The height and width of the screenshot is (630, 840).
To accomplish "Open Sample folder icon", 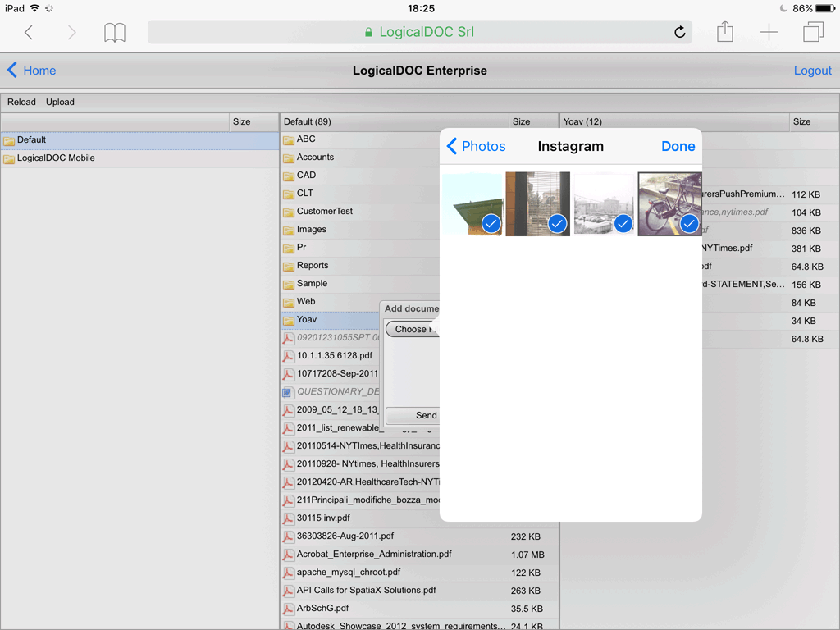I will 289,285.
